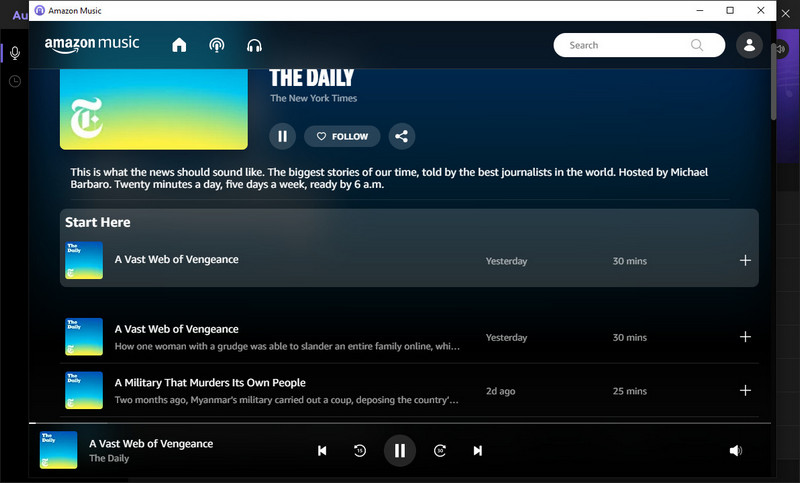Viewport: 800px width, 483px height.
Task: Open the Podcasts antenna icon
Action: click(x=217, y=45)
